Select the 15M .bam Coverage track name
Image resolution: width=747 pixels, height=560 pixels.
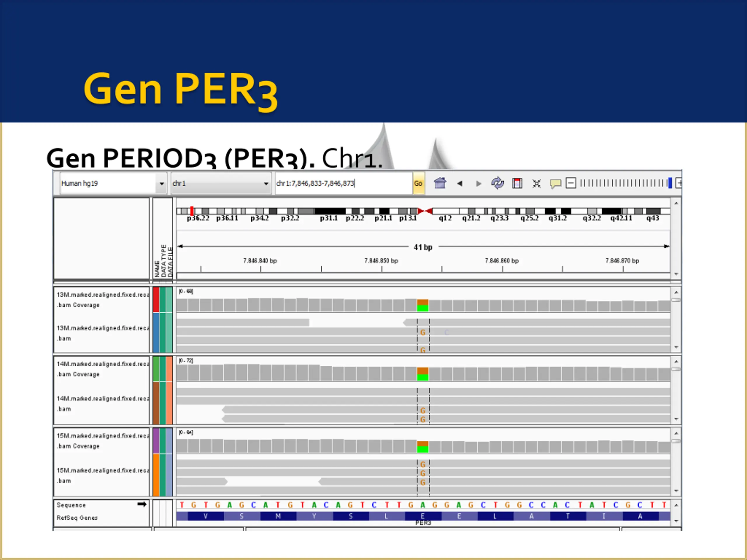(102, 441)
